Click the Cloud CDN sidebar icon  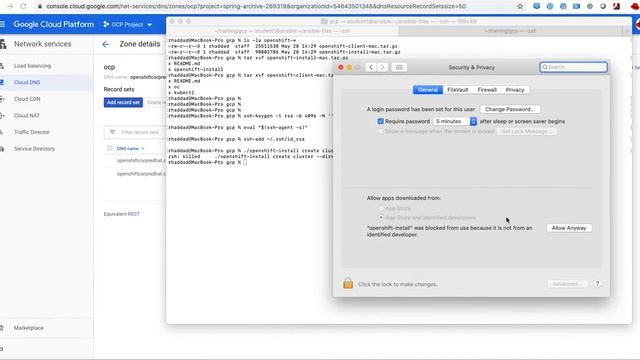coord(2,99)
